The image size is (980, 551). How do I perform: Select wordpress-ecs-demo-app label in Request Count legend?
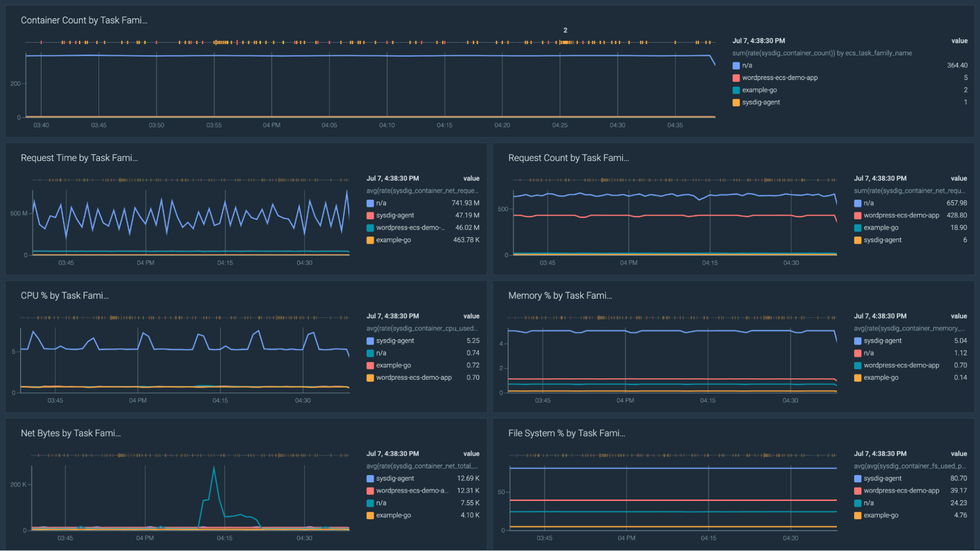(901, 215)
